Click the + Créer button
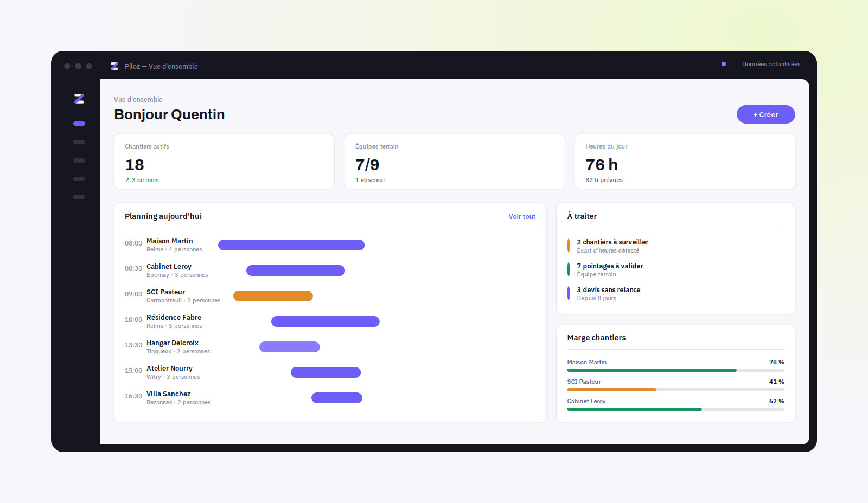Viewport: 868px width, 503px height. click(x=765, y=114)
